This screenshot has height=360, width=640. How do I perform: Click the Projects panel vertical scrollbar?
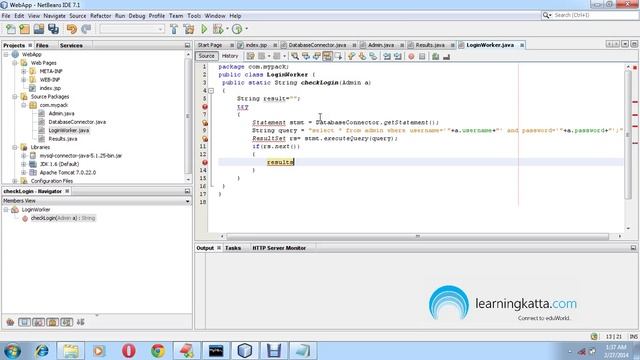tap(188, 115)
